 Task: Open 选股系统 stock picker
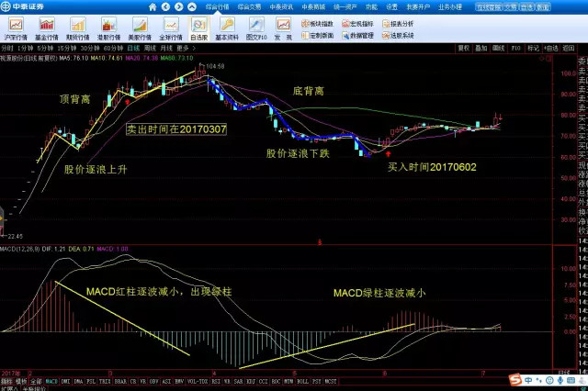[398, 36]
